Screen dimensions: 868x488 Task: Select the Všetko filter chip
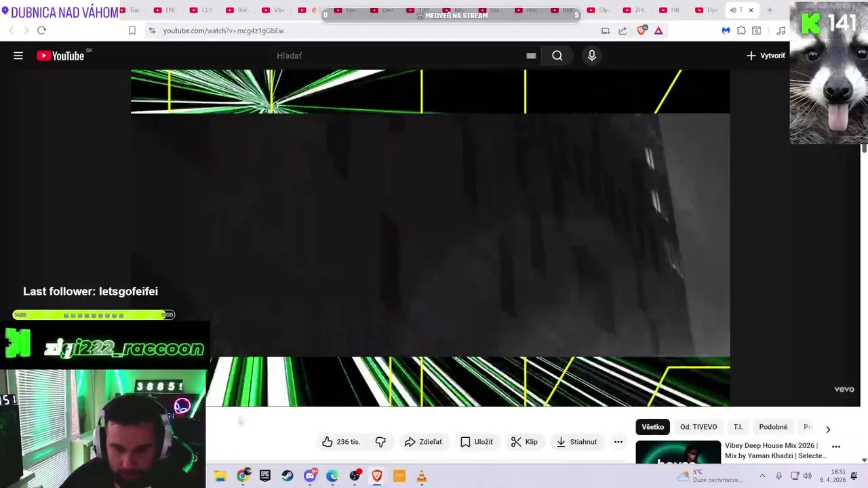pyautogui.click(x=652, y=427)
